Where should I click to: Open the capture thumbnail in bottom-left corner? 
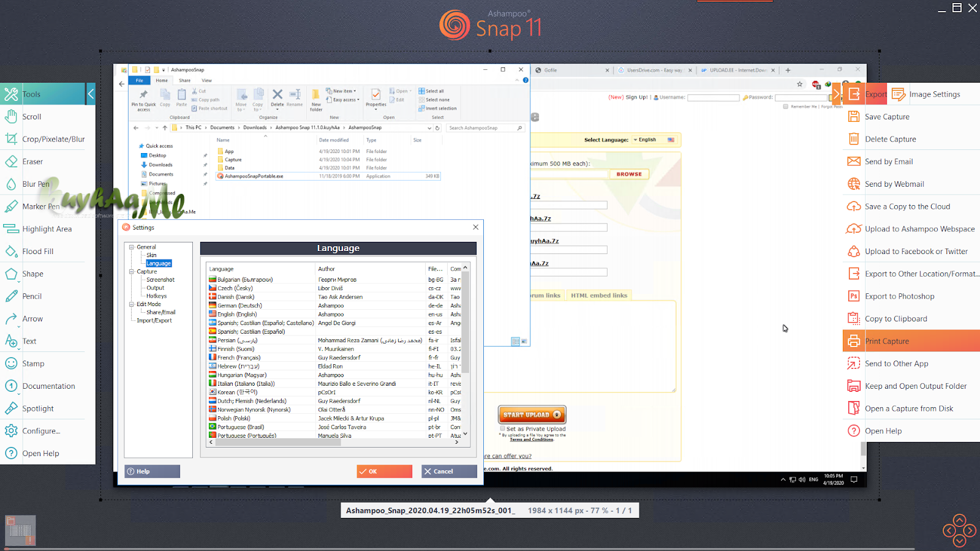[x=20, y=530]
